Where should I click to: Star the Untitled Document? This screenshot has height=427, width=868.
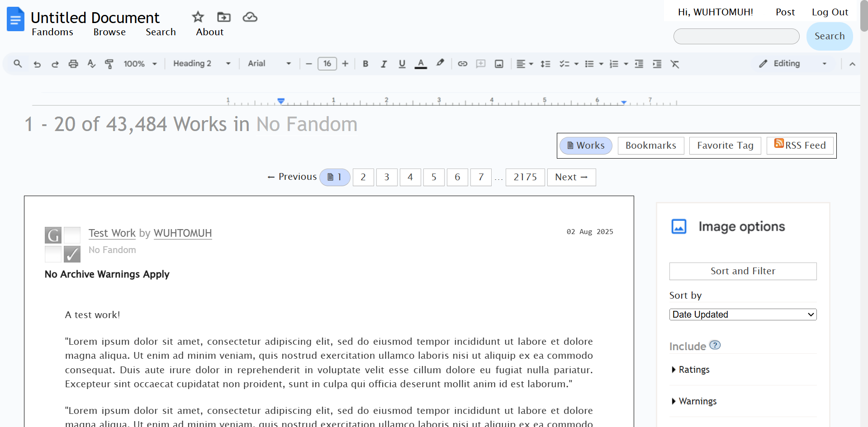pyautogui.click(x=198, y=17)
